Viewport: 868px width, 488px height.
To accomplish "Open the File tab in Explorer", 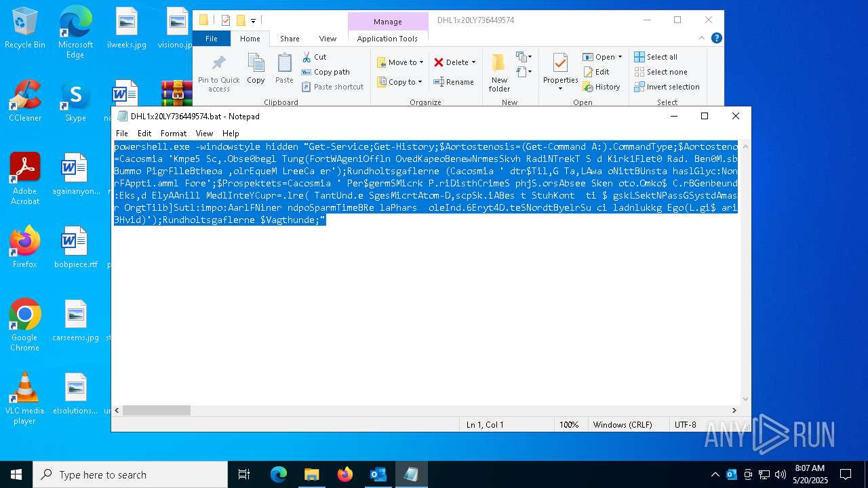I will tap(212, 39).
